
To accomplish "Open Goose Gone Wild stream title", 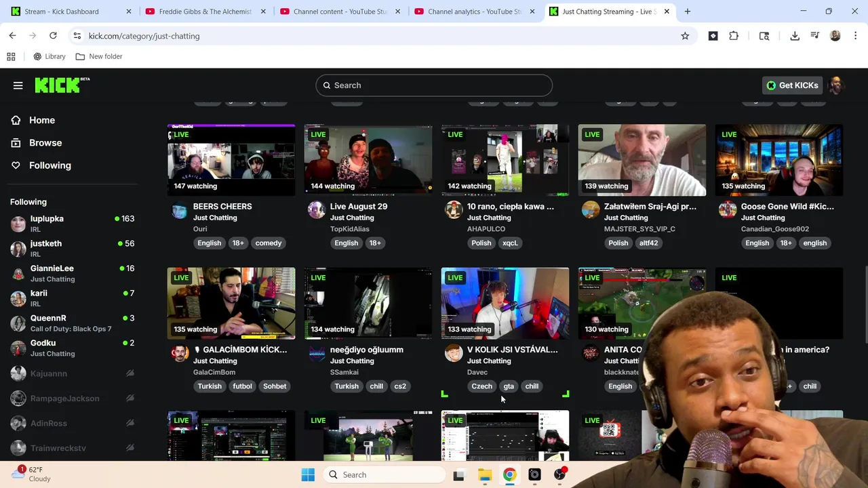I will 788,206.
